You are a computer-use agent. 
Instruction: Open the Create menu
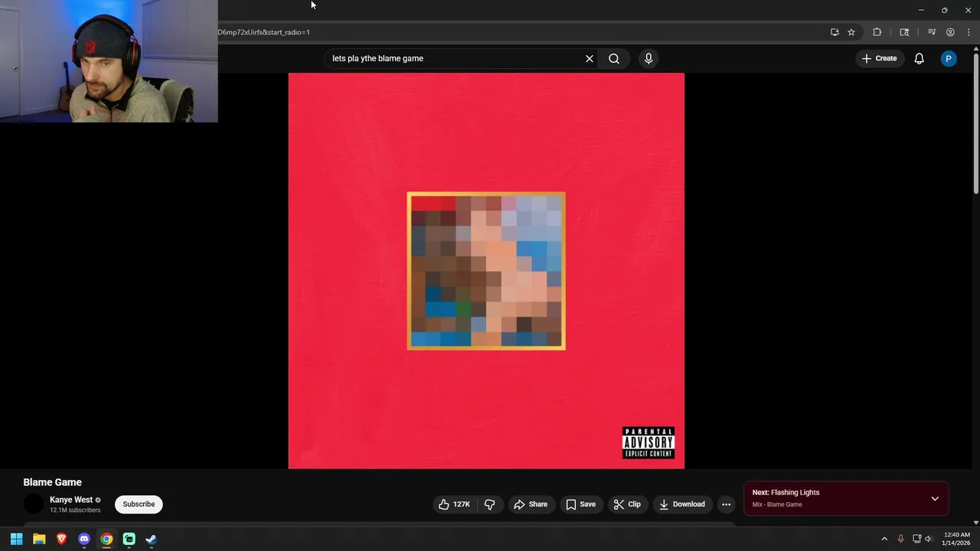[x=879, y=58]
